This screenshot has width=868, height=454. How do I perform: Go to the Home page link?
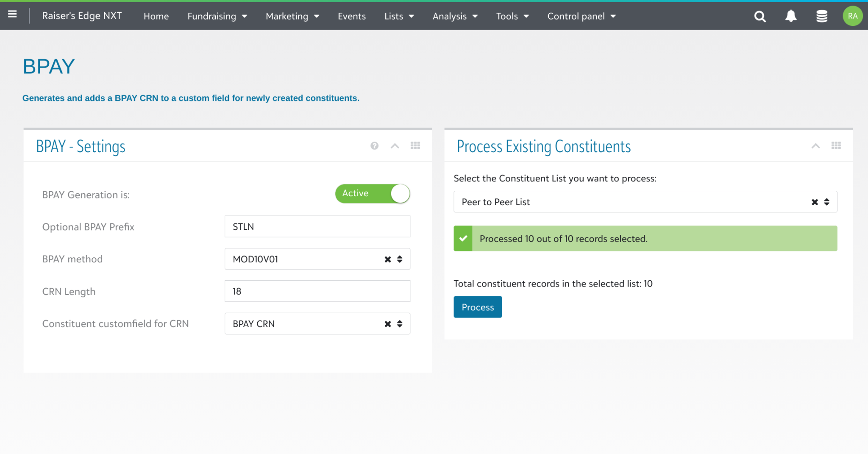pos(156,16)
